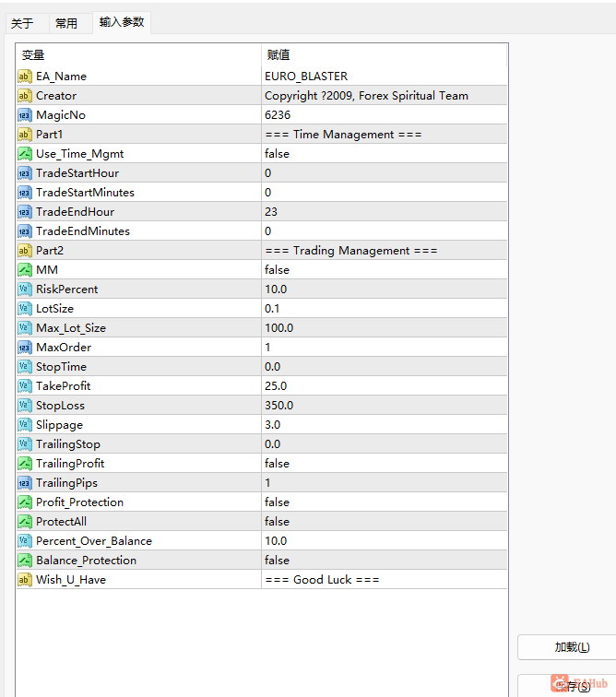616x697 pixels.
Task: Select the EURO_BLASTER value cell
Action: [x=385, y=77]
